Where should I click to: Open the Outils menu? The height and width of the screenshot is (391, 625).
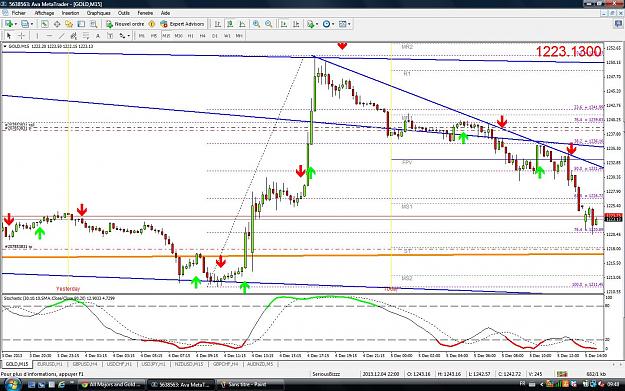124,13
